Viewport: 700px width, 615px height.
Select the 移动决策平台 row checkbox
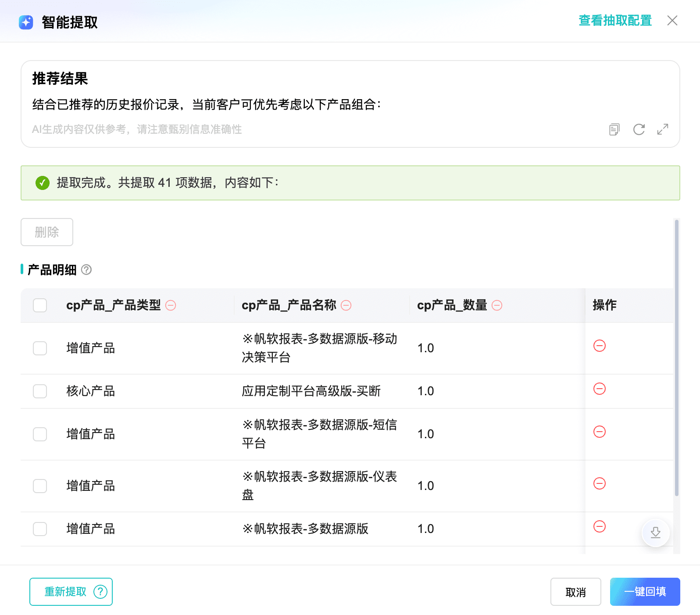coord(40,348)
